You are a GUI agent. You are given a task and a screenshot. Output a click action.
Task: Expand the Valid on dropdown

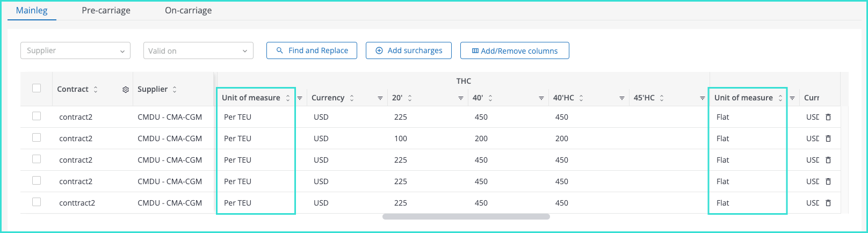[x=198, y=50]
